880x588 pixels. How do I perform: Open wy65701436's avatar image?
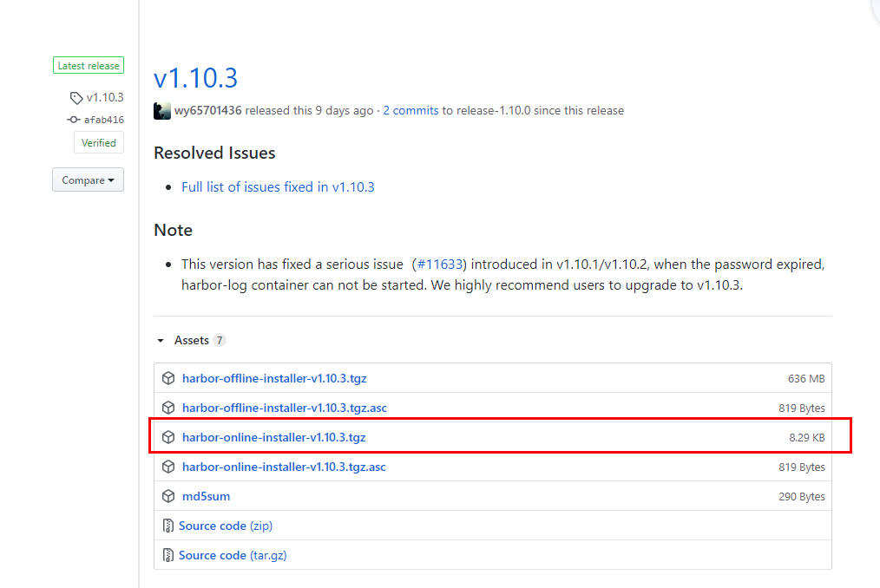point(162,110)
